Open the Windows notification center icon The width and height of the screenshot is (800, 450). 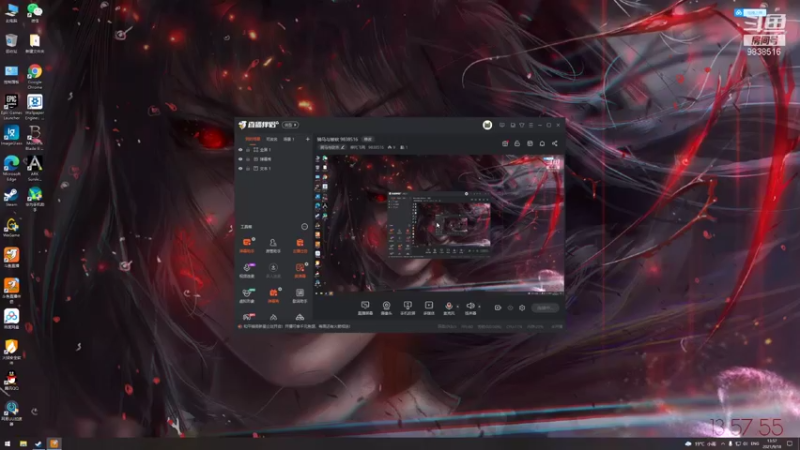(x=790, y=444)
